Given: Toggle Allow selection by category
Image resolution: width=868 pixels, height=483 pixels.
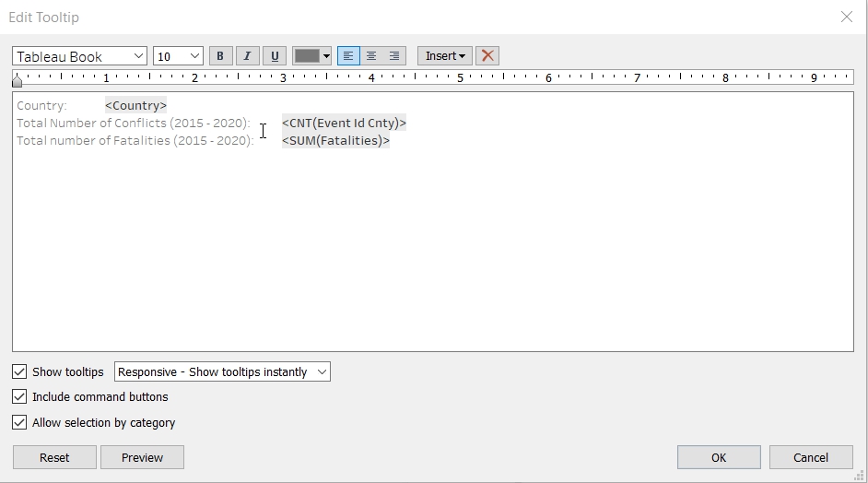Looking at the screenshot, I should click(x=19, y=422).
